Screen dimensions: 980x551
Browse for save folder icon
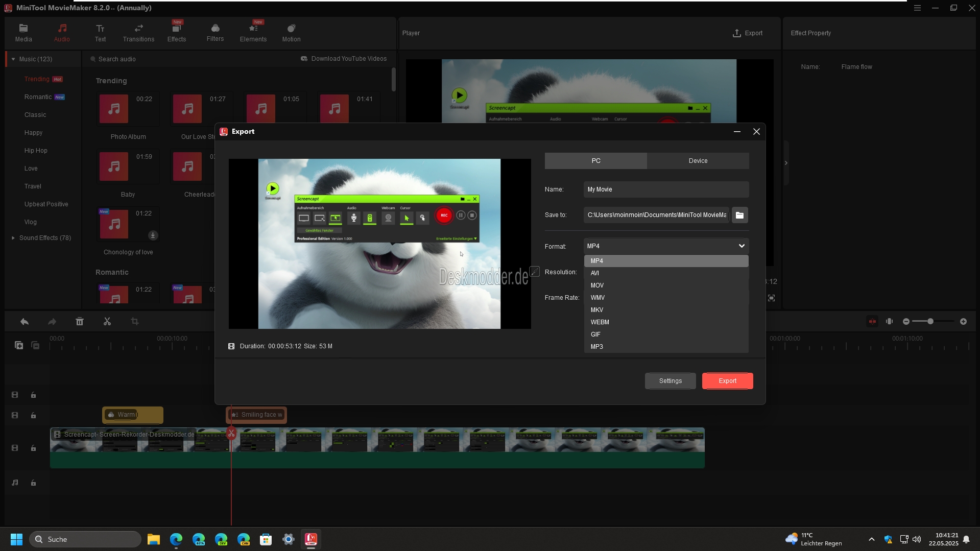(x=739, y=215)
